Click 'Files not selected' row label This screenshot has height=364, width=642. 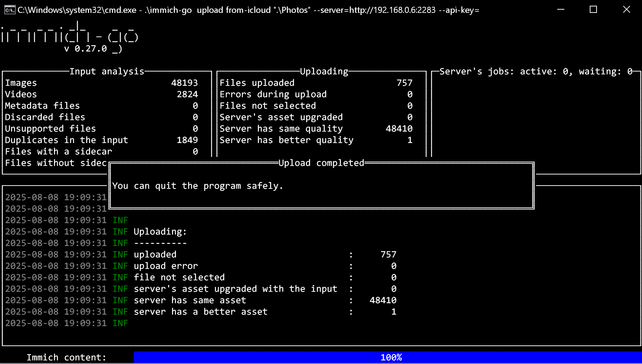point(268,106)
